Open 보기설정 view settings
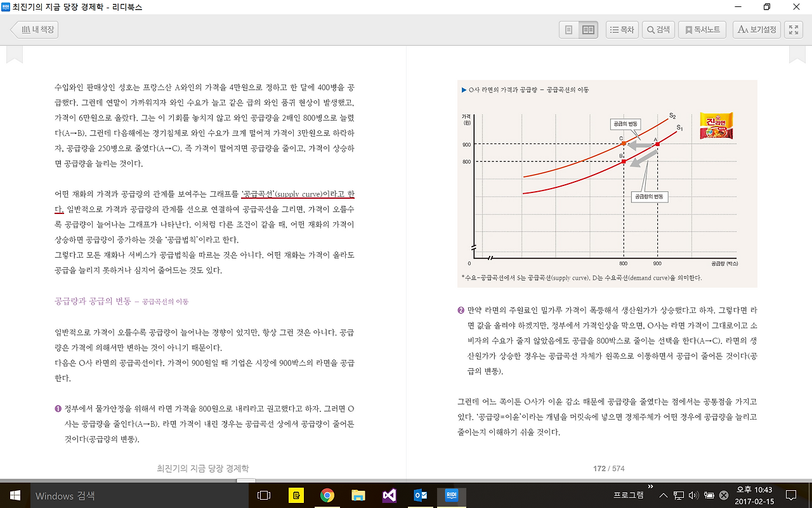Viewport: 812px width, 508px height. click(756, 29)
